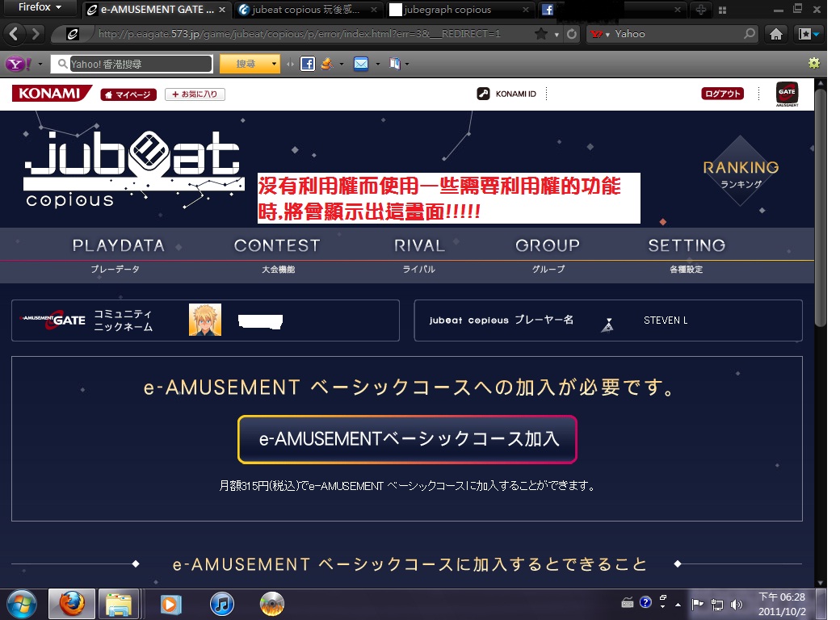Click the Show desktop strip
This screenshot has height=620, width=840.
821,605
